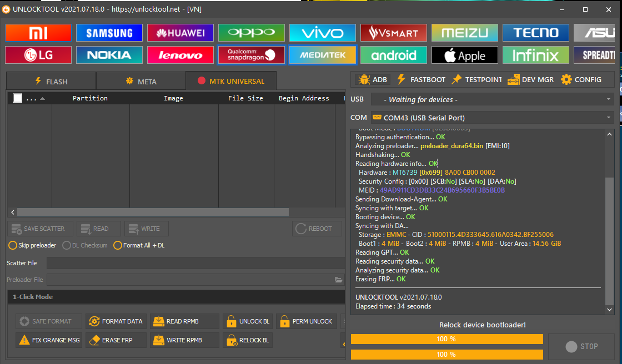622x364 pixels.
Task: Run READ RPMB operation
Action: [184, 321]
